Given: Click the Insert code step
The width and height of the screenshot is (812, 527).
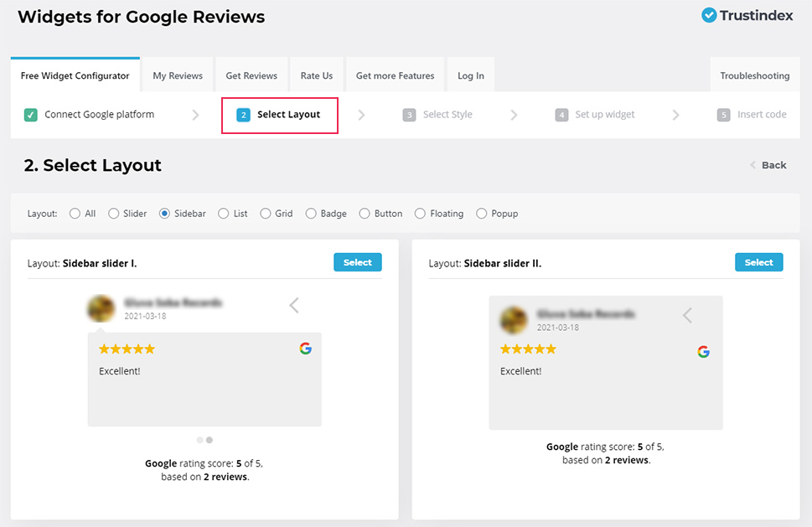Looking at the screenshot, I should 752,115.
